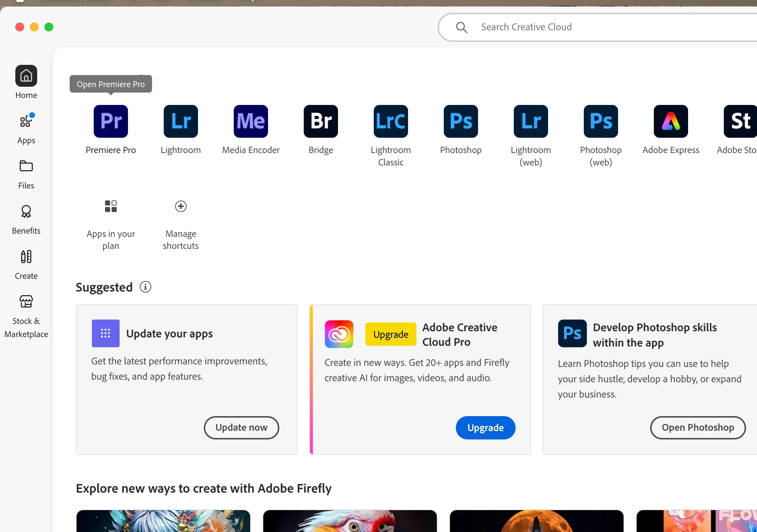757x532 pixels.
Task: Open the Photoshop (web) shortcut
Action: (601, 121)
